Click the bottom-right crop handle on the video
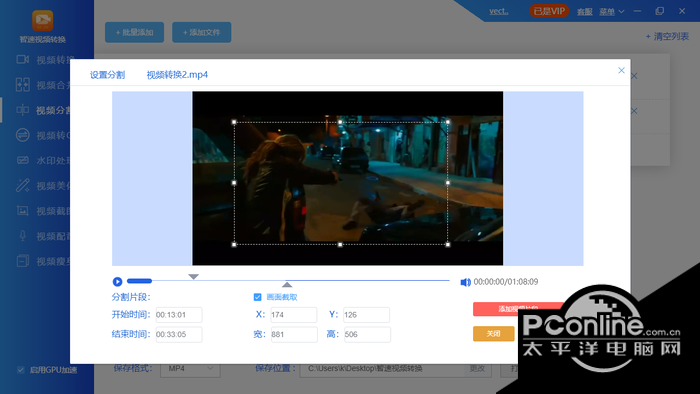The image size is (700, 394). click(448, 245)
